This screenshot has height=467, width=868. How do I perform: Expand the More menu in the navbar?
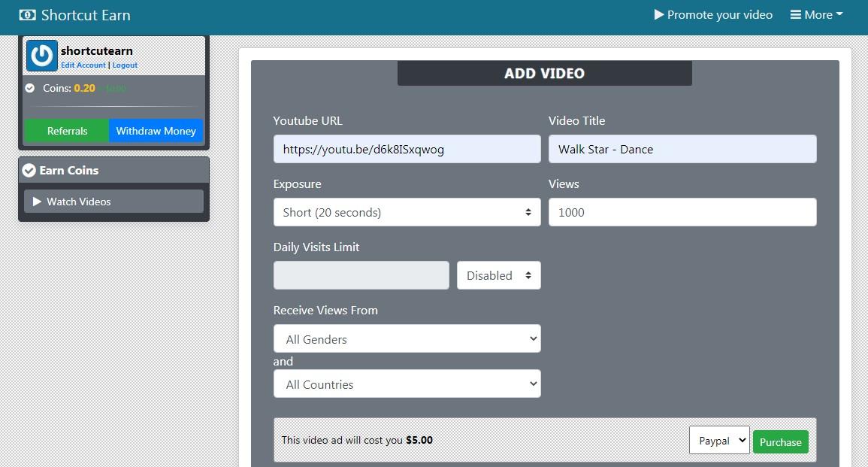tap(816, 14)
